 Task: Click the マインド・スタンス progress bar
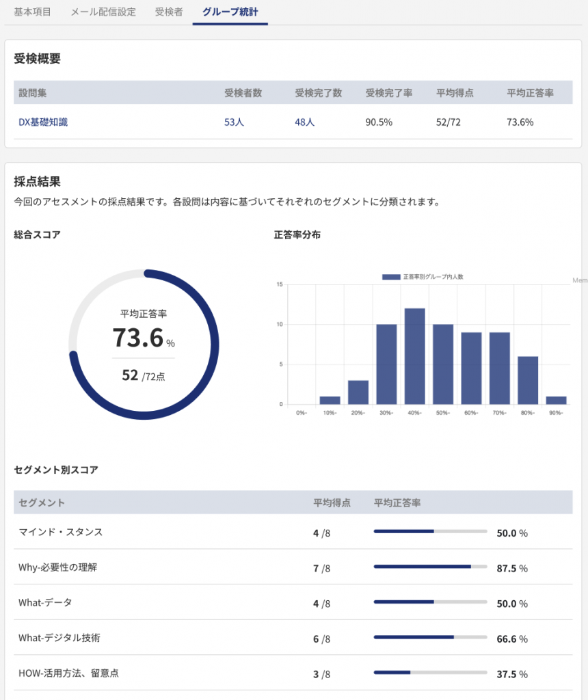click(431, 533)
